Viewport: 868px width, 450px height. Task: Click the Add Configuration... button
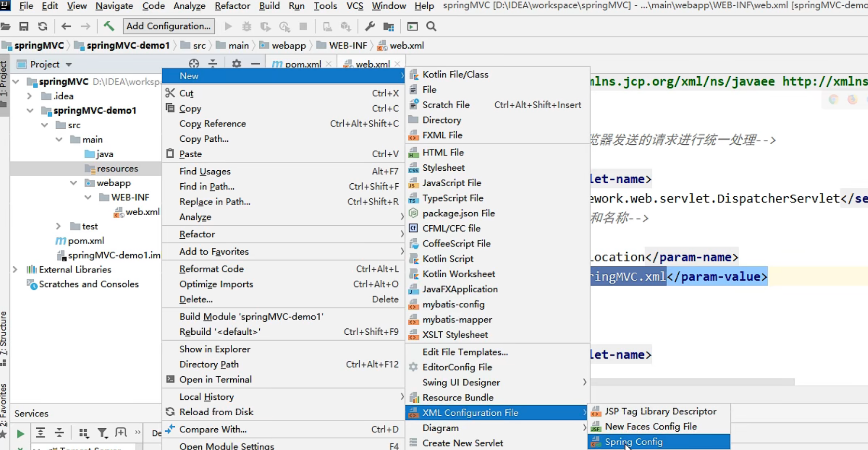click(168, 26)
